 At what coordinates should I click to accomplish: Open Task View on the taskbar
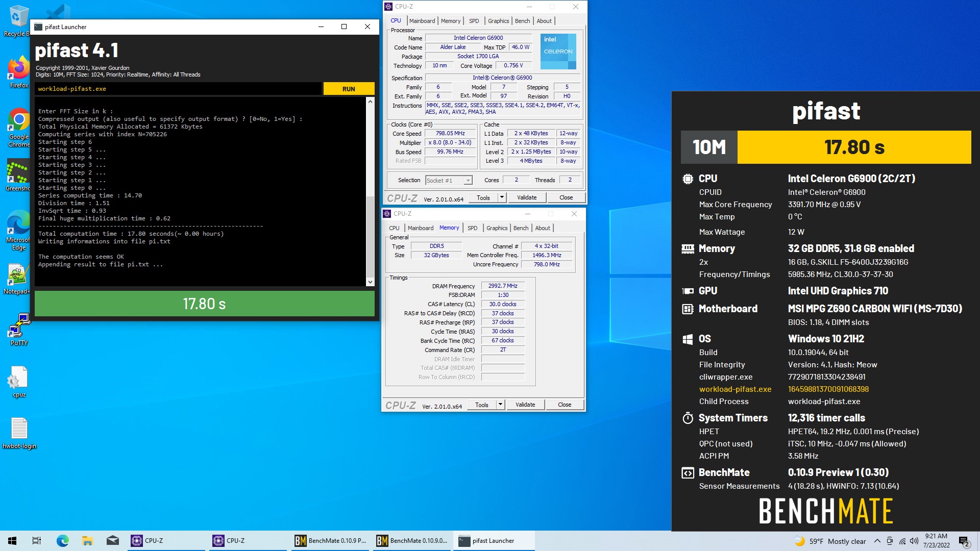click(37, 541)
